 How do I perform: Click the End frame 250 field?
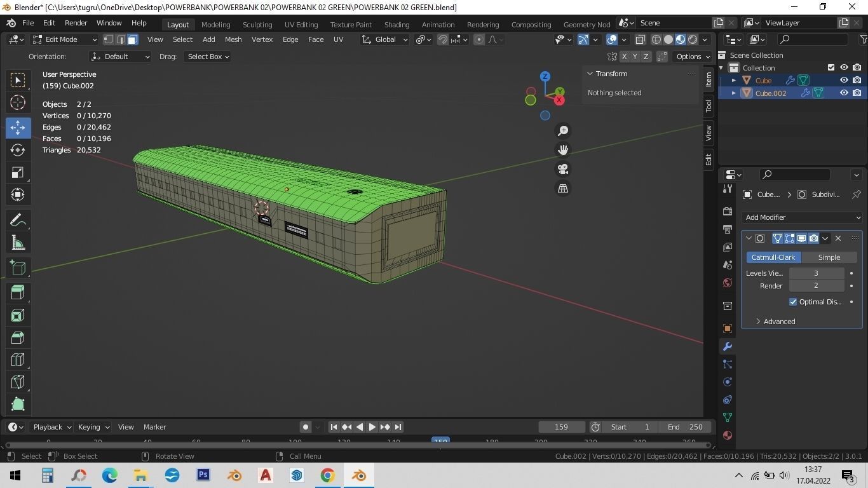click(685, 427)
